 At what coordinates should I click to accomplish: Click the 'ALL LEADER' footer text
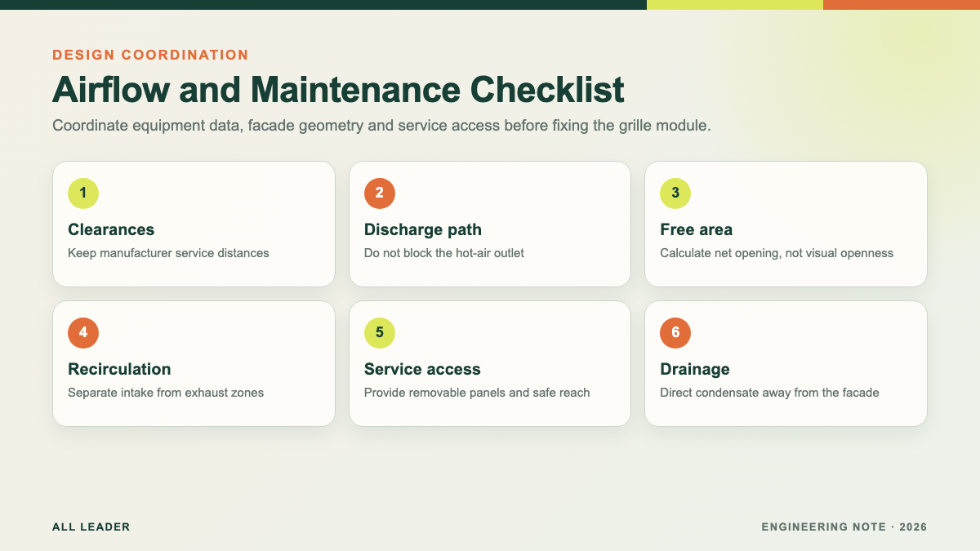(x=91, y=527)
